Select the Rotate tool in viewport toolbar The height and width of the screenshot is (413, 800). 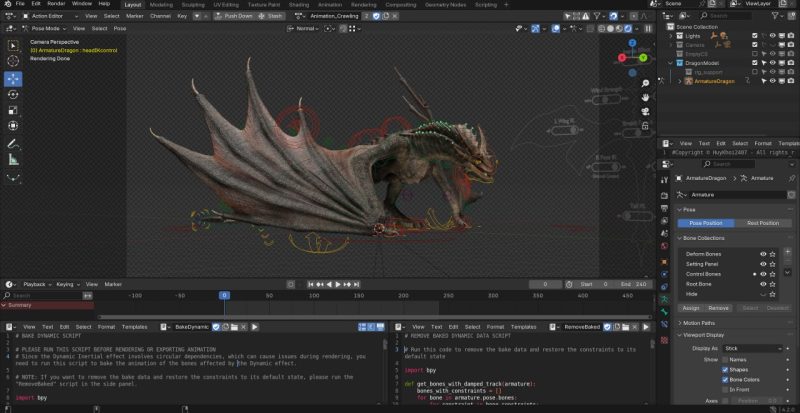(13, 94)
